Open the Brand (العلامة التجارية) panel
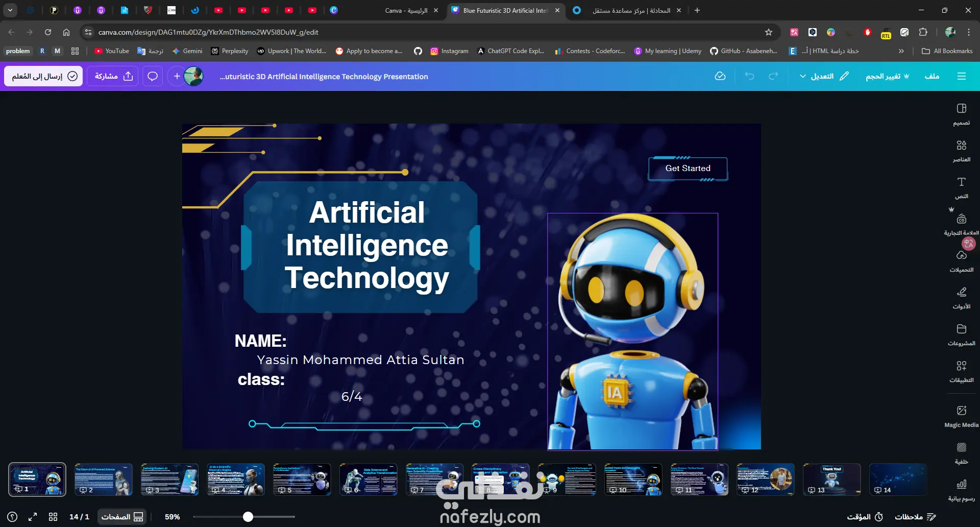Viewport: 980px width, 527px height. pos(961,225)
